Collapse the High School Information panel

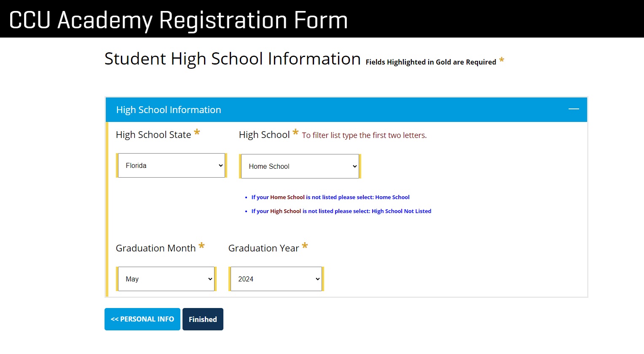point(574,109)
